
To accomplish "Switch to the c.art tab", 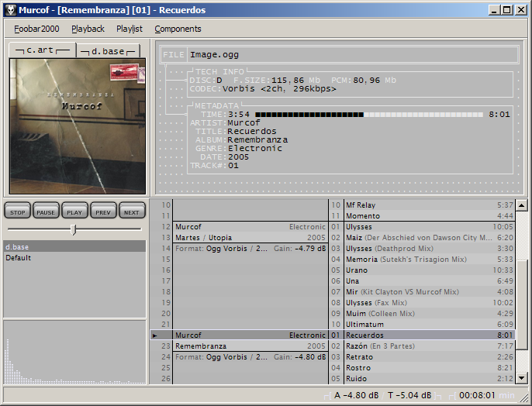I will (x=43, y=50).
